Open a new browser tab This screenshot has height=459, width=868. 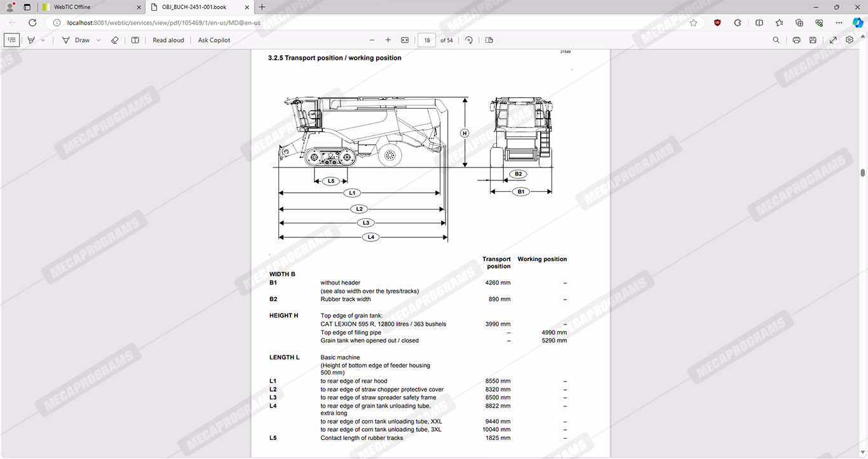click(x=262, y=7)
